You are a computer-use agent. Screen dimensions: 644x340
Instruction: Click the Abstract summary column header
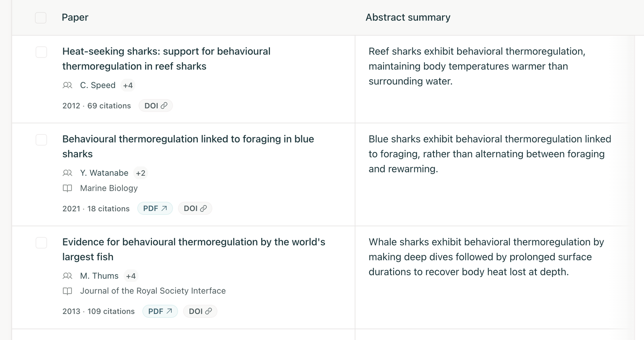tap(408, 17)
